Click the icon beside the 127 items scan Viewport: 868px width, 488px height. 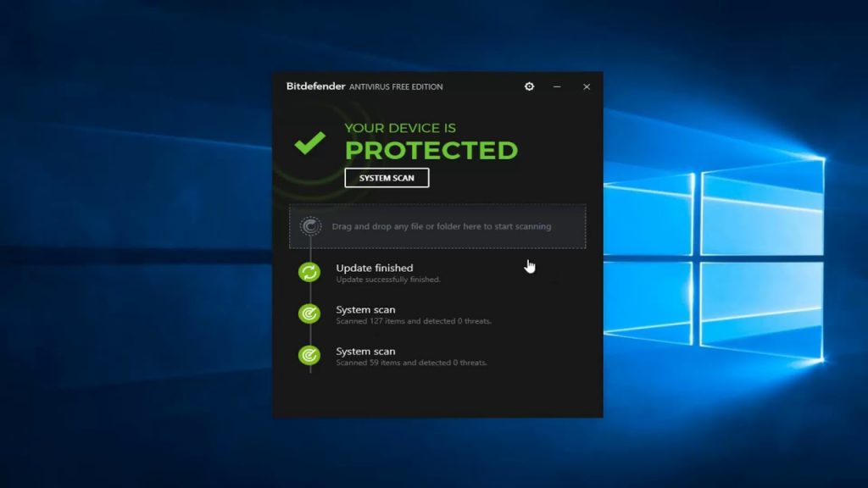(309, 313)
